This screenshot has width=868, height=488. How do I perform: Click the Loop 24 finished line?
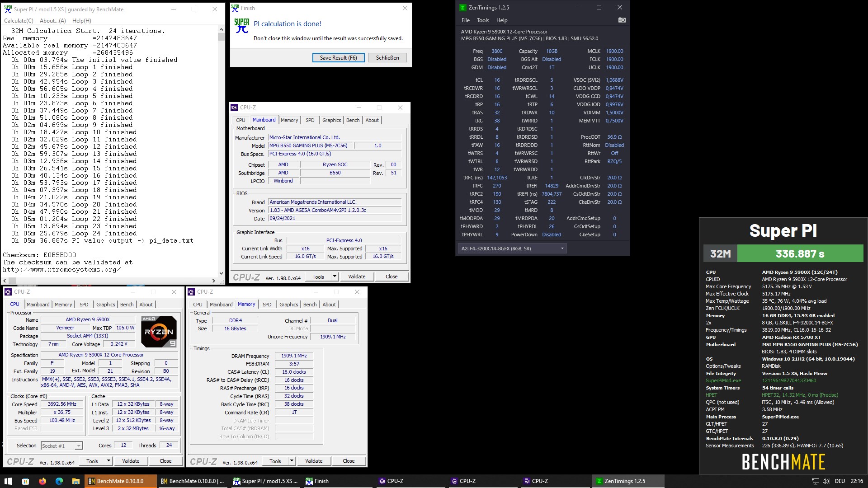coord(74,234)
